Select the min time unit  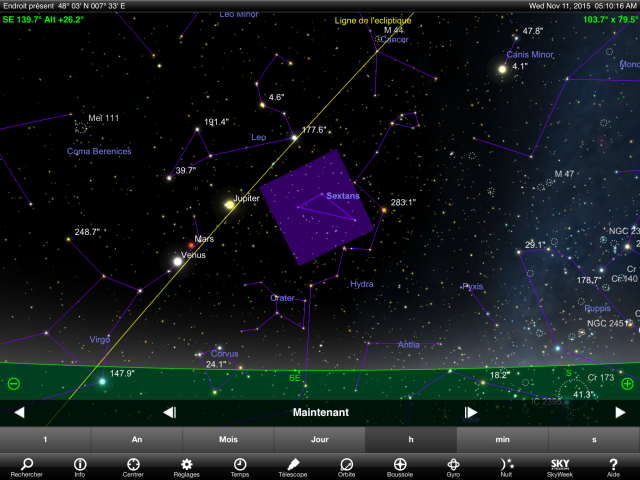502,440
